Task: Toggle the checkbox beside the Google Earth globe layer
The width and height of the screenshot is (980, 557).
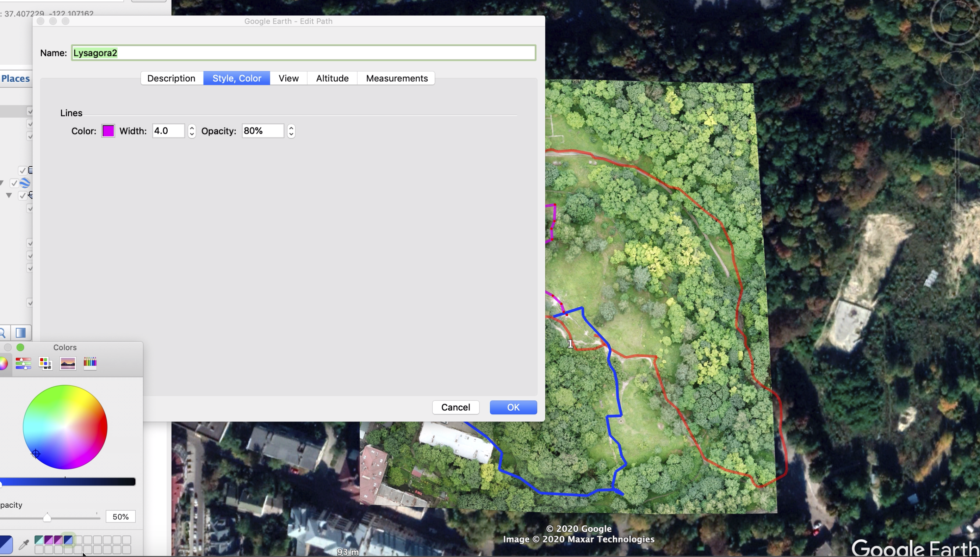Action: (x=14, y=183)
